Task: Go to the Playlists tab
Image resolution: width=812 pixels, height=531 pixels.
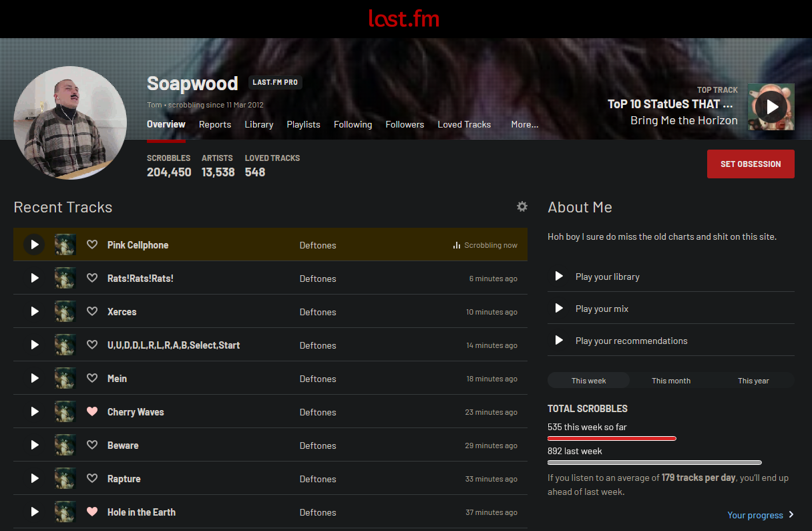Action: click(303, 124)
